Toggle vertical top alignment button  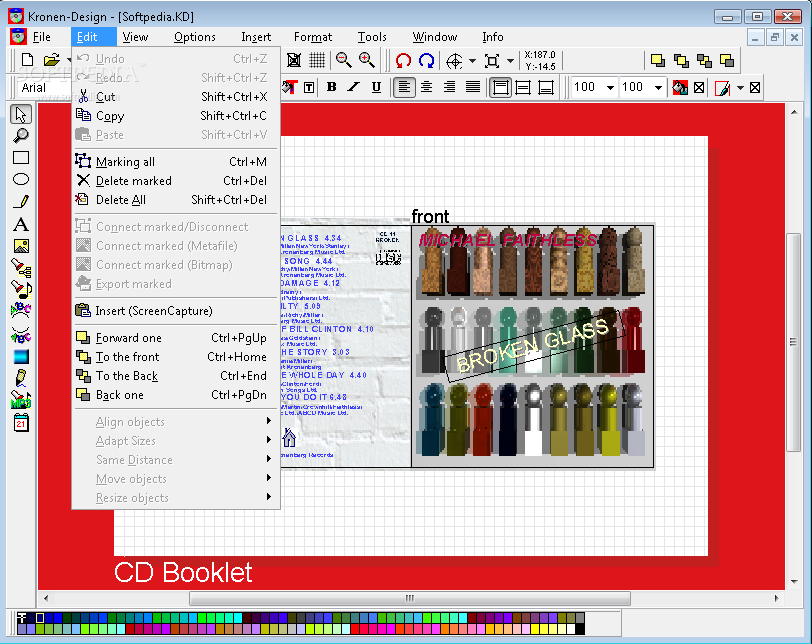click(x=500, y=87)
